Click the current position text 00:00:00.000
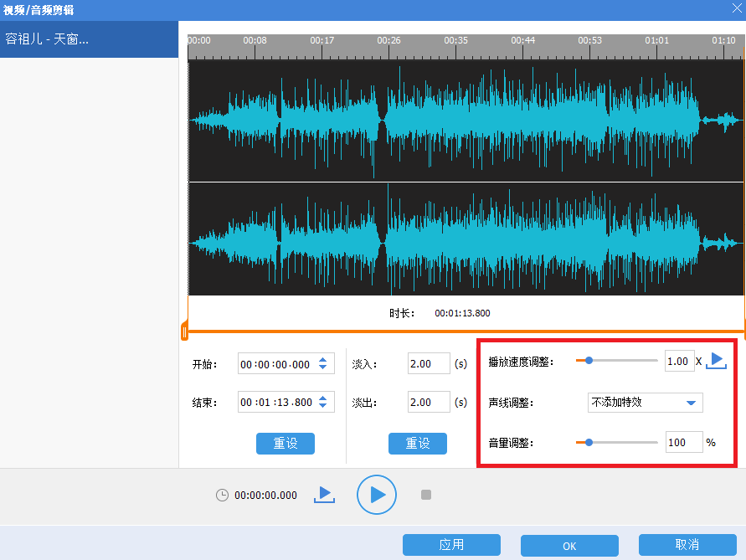 click(x=265, y=496)
